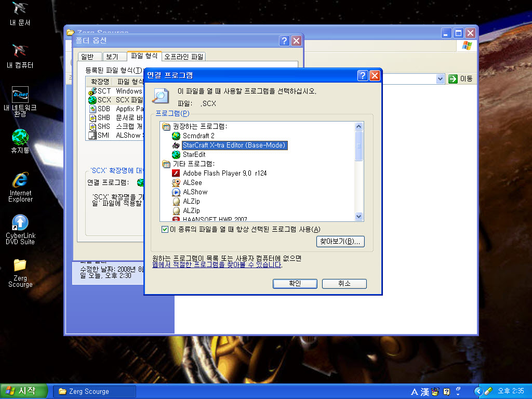Select Adobe Flash Player 9,0 r124 entry
The width and height of the screenshot is (532, 399).
(224, 173)
